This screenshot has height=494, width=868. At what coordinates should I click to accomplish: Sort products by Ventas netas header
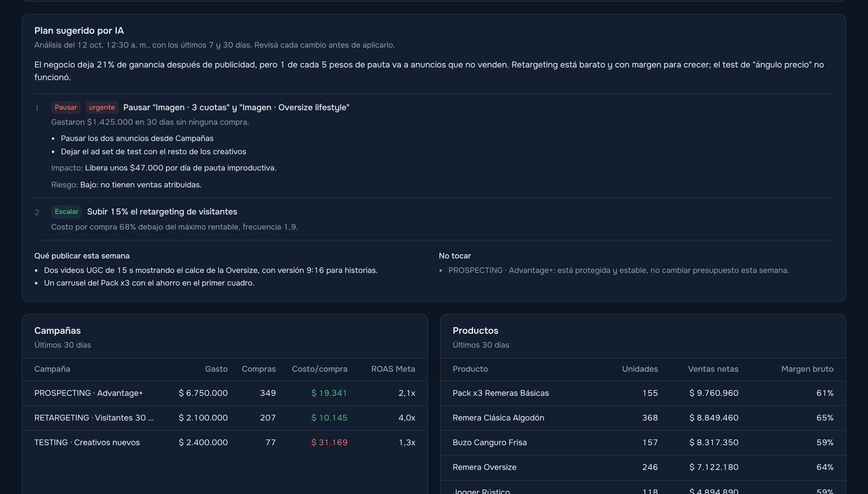(x=713, y=369)
